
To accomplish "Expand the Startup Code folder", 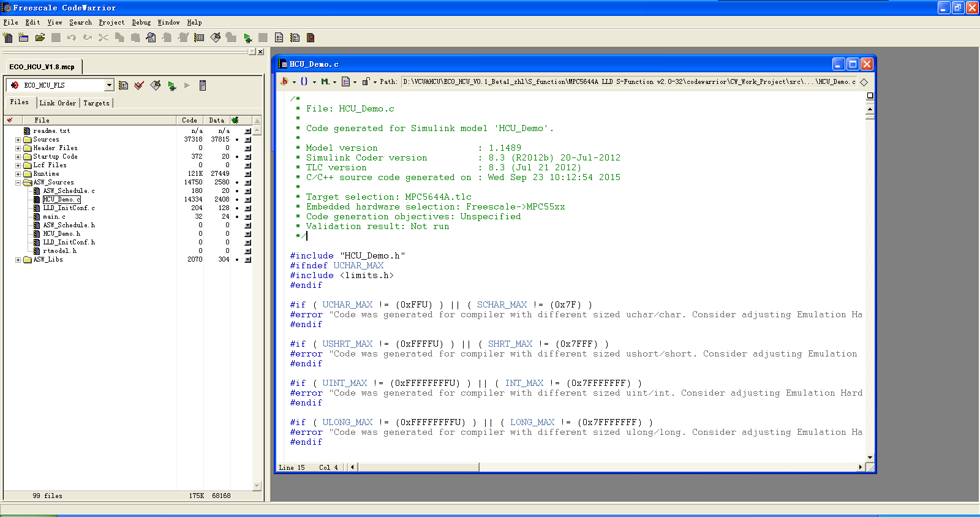I will coord(18,157).
